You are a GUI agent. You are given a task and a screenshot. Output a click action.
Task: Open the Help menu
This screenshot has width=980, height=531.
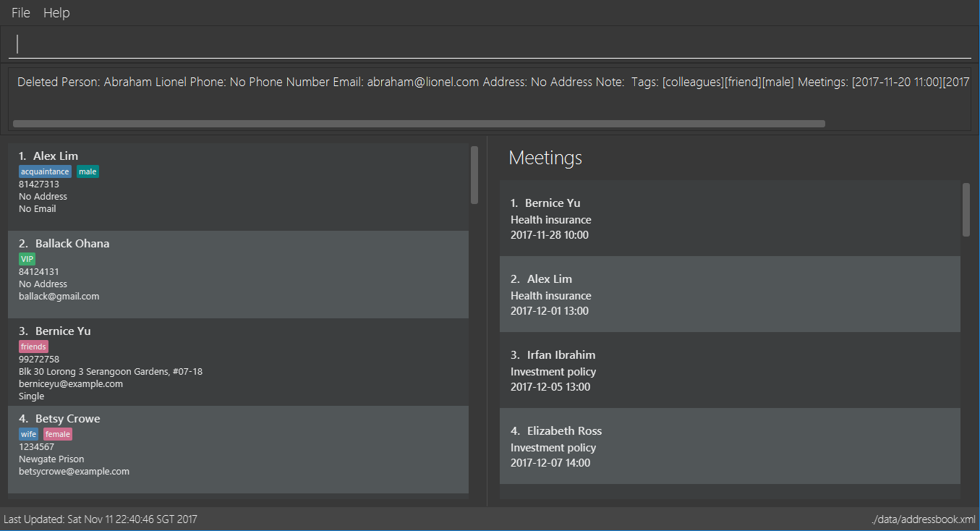(56, 13)
